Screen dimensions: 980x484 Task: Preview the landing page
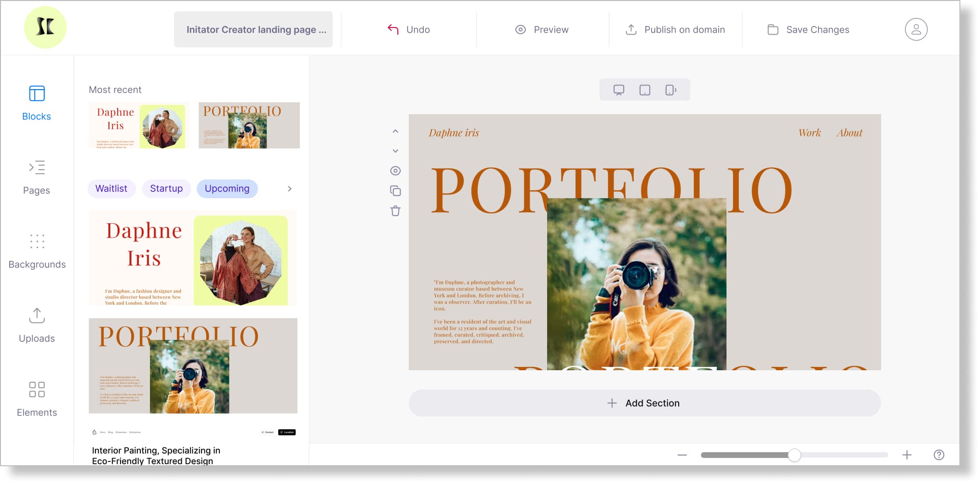[x=542, y=29]
